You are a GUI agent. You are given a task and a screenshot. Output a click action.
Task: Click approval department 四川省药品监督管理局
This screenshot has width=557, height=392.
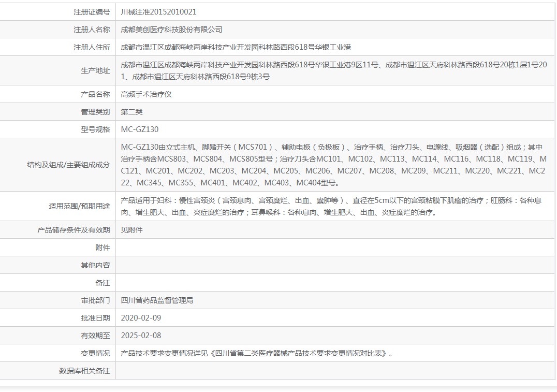click(157, 300)
